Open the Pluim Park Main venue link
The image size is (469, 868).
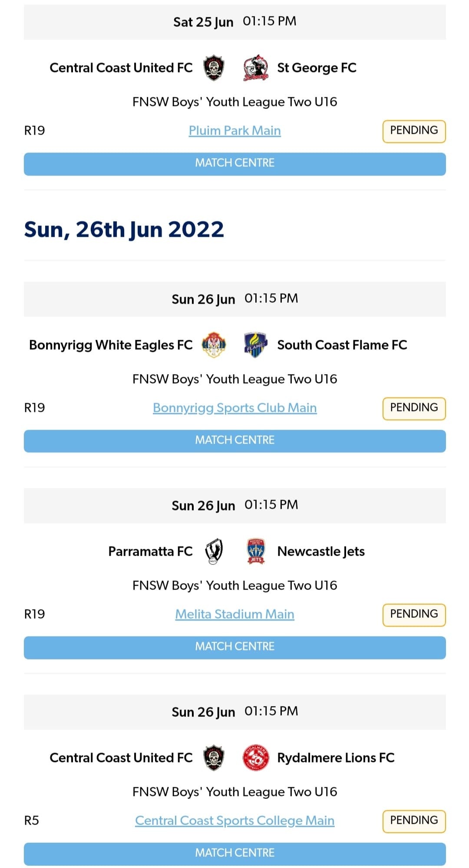coord(234,130)
